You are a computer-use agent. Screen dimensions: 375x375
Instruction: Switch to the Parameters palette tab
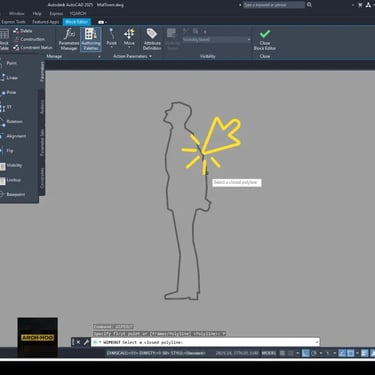click(x=42, y=71)
